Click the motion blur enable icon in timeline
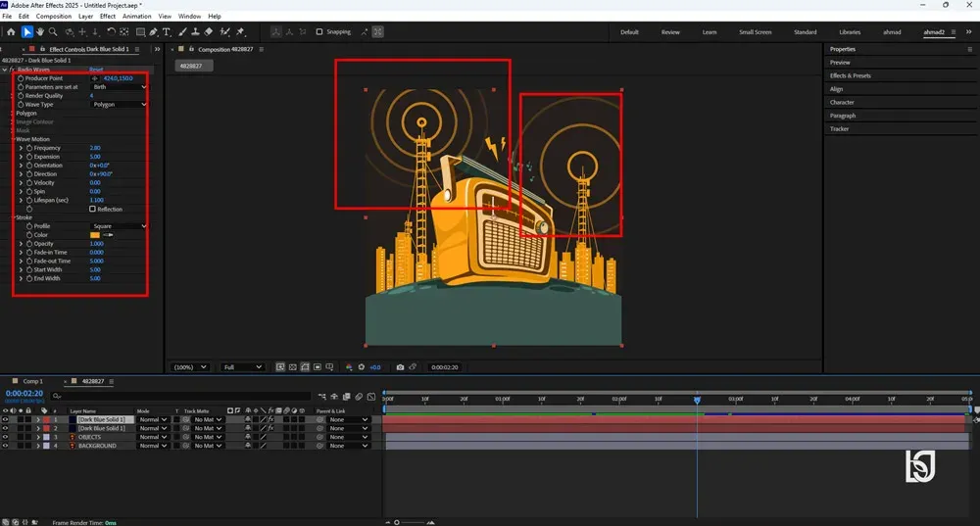 (x=359, y=396)
